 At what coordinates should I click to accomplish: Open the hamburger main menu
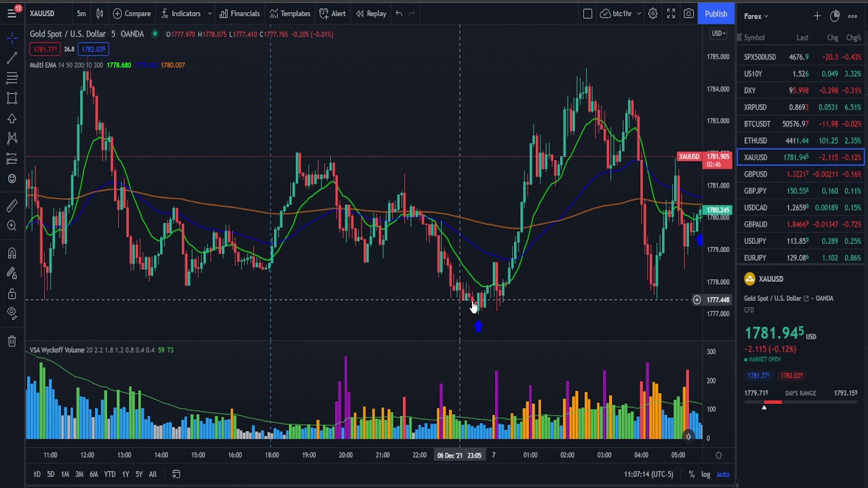12,13
